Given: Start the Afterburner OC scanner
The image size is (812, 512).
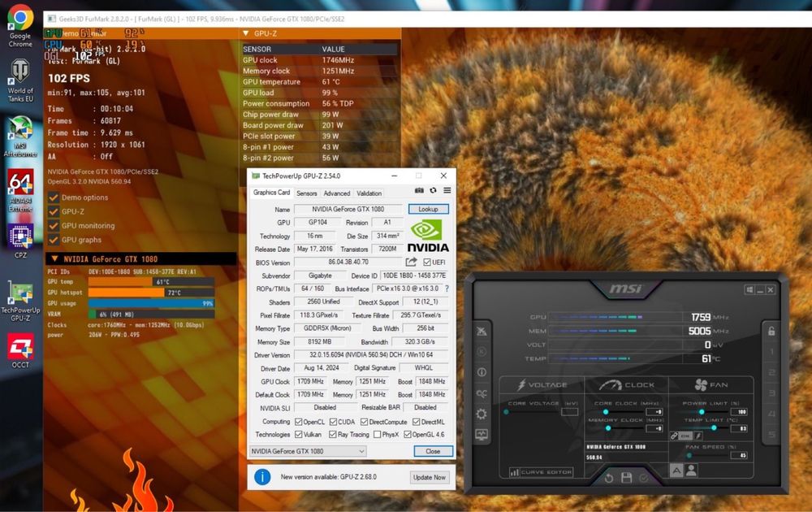Looking at the screenshot, I should tap(482, 393).
